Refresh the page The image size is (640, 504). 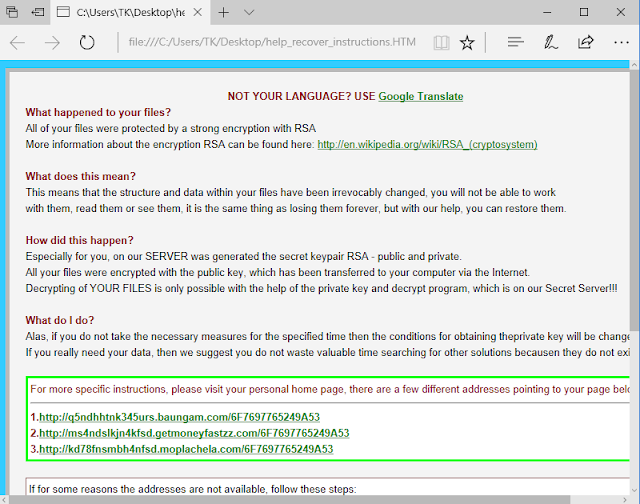[87, 42]
